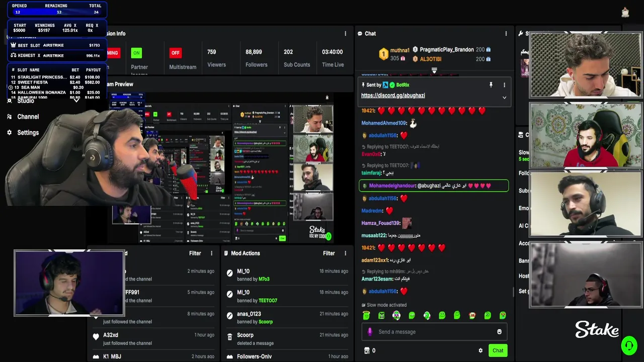
Task: Click the 03:40:00 Time Live stat
Action: 333,58
